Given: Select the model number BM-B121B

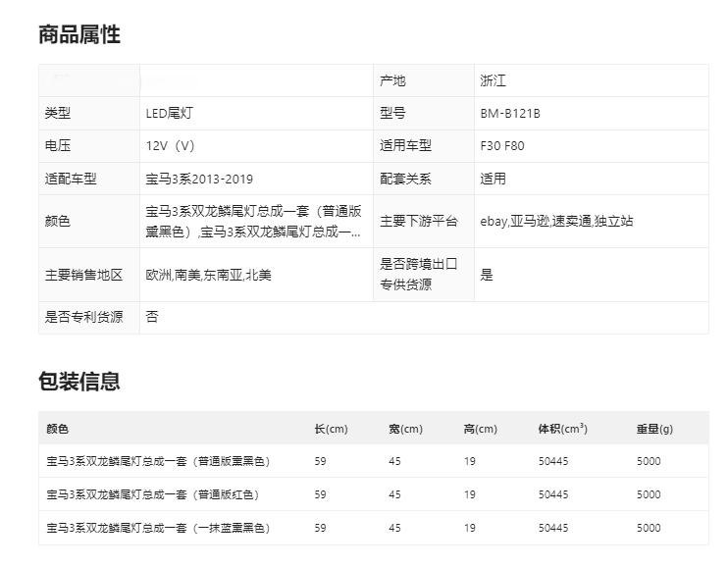Looking at the screenshot, I should click(x=510, y=114).
